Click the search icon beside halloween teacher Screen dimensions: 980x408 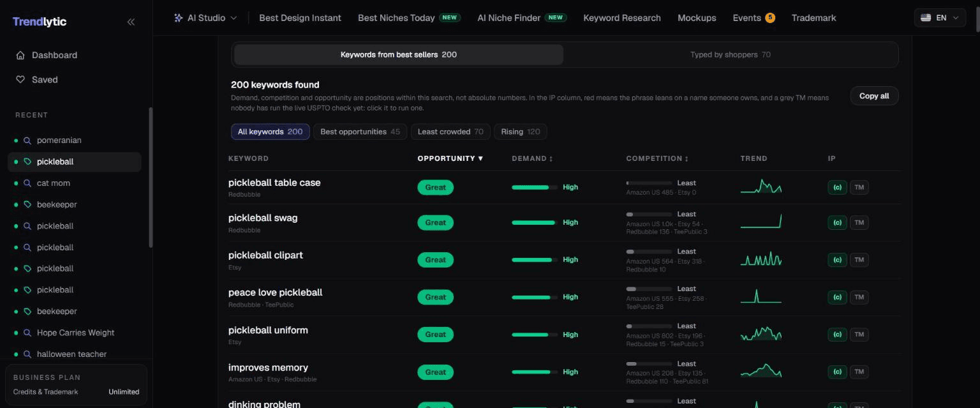tap(27, 354)
